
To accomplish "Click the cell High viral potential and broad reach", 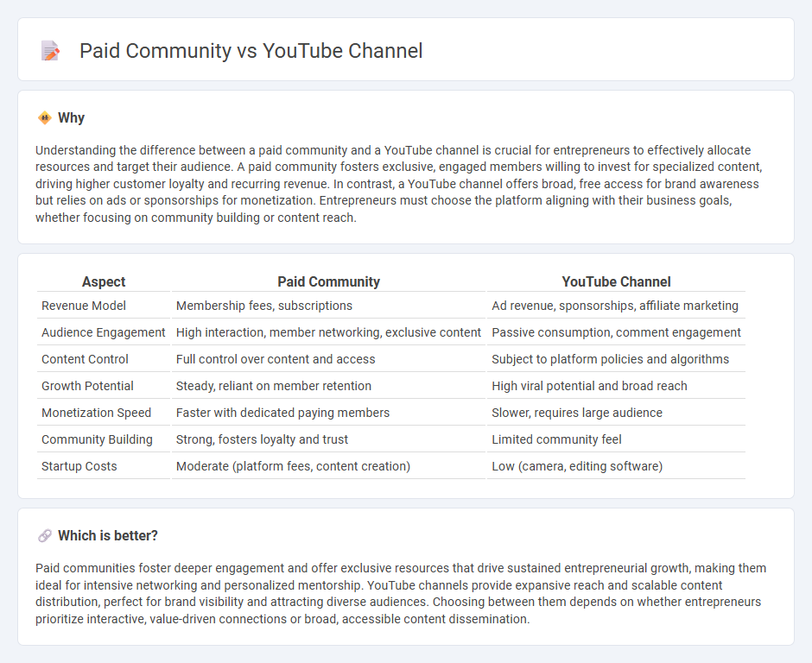I will (x=616, y=386).
